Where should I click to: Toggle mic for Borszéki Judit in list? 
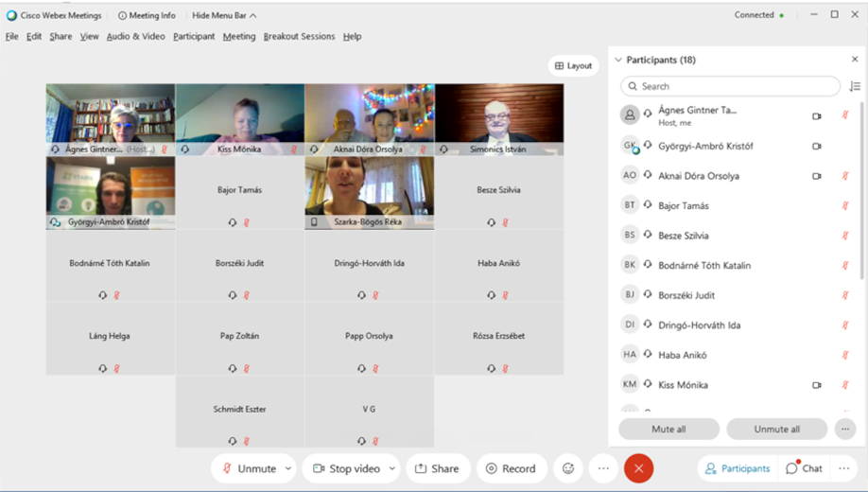point(845,295)
